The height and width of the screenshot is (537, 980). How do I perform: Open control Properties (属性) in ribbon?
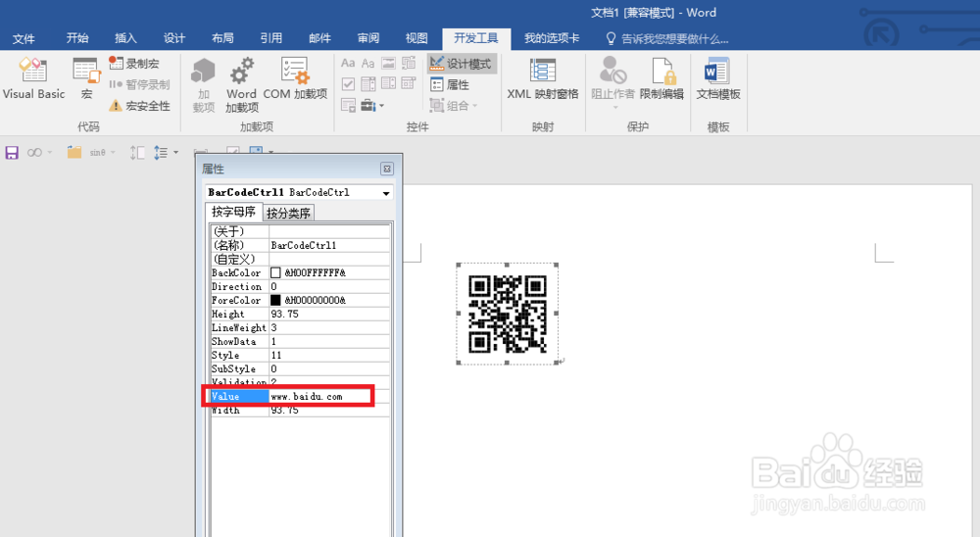point(450,84)
